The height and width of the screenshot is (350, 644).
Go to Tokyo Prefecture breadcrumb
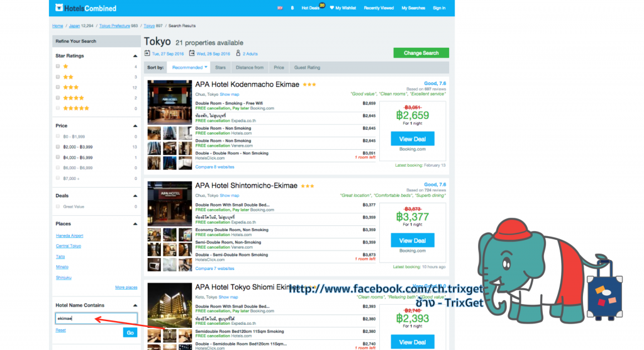coord(114,26)
